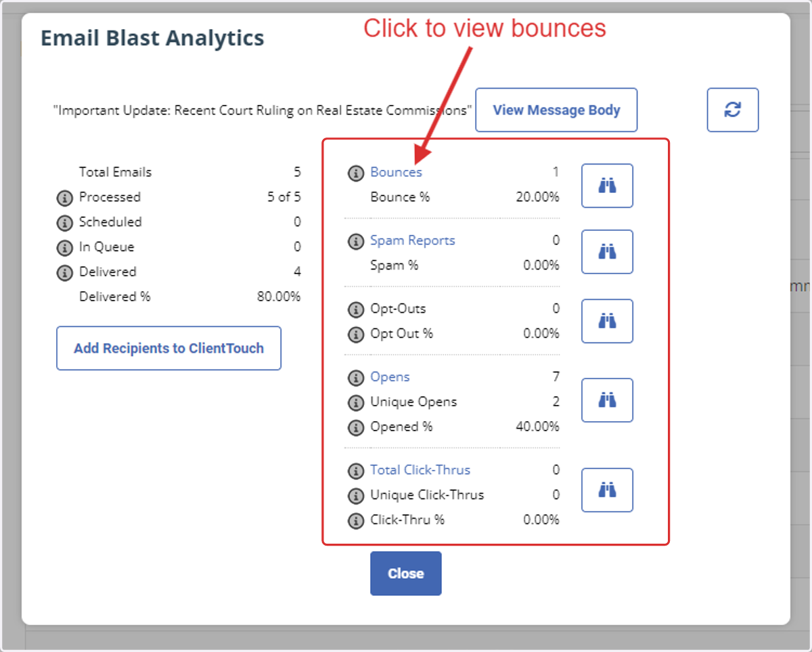The height and width of the screenshot is (652, 812).
Task: Click the Total Emails label
Action: pyautogui.click(x=115, y=172)
